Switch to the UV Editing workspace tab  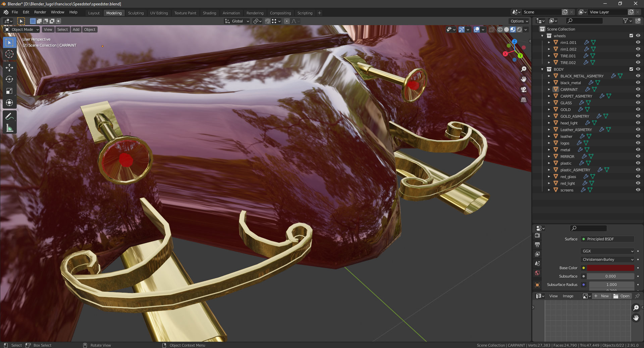159,13
